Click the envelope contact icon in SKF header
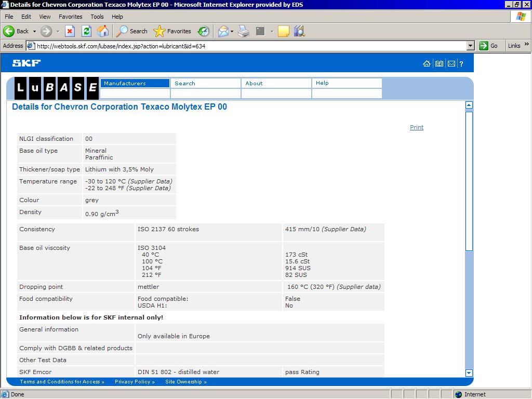The width and height of the screenshot is (532, 399). (x=451, y=64)
